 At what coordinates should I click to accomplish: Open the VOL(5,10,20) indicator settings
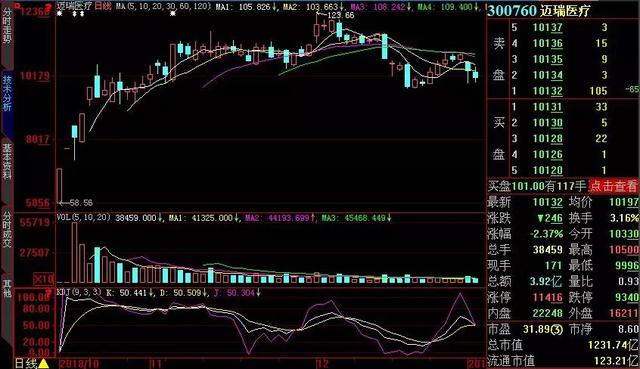pyautogui.click(x=83, y=217)
